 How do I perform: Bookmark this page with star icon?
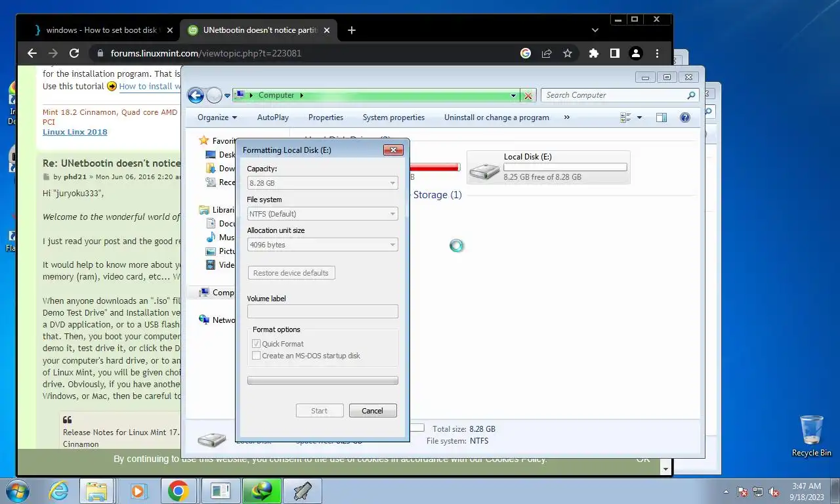(x=568, y=53)
